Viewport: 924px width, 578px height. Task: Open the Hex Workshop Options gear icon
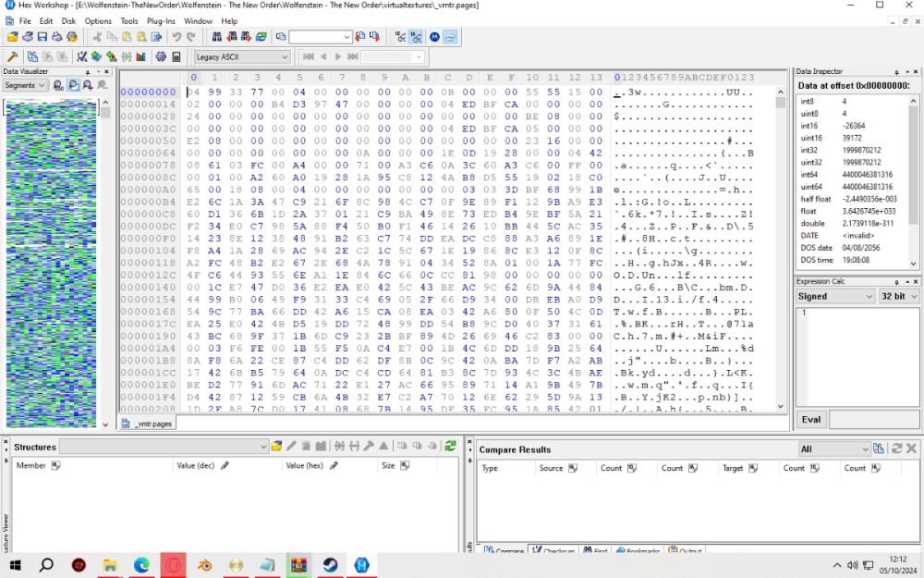(161, 55)
